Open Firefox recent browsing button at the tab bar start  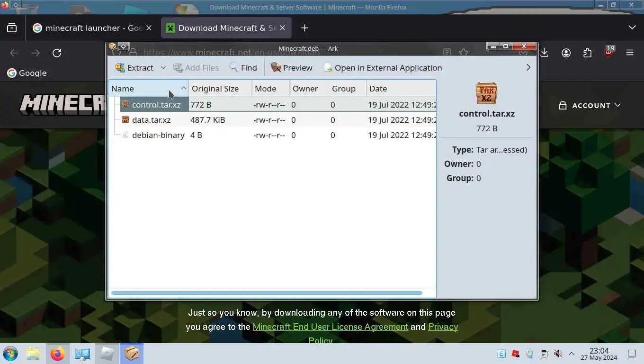point(12,28)
